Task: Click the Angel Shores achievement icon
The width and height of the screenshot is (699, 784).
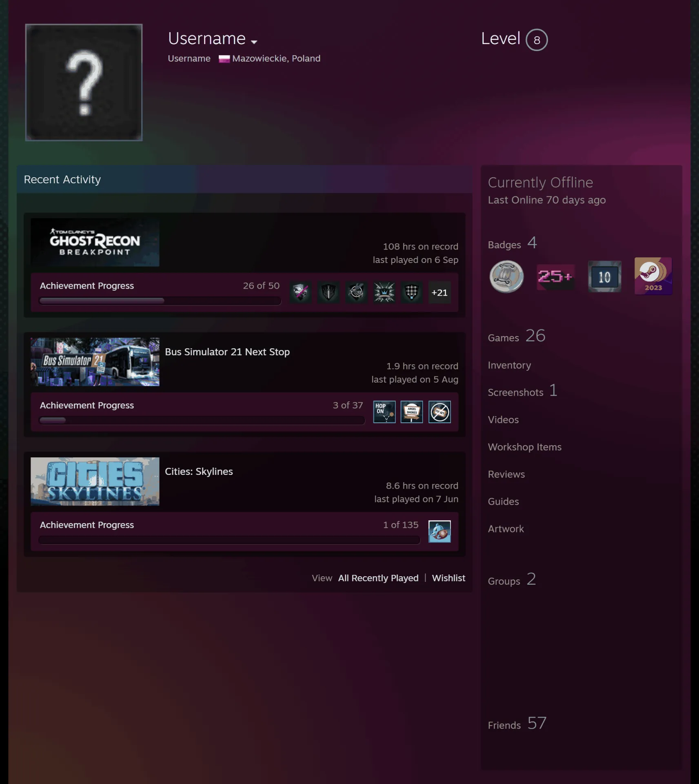Action: pyautogui.click(x=412, y=412)
